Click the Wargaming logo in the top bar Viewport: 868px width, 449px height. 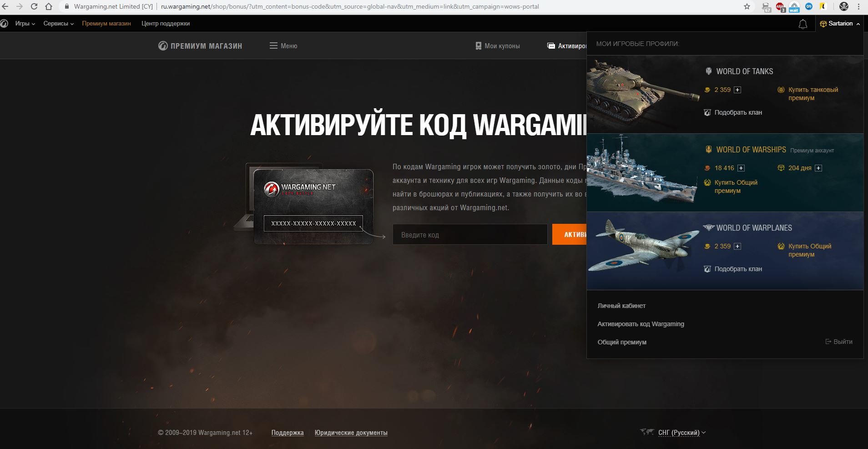(4, 24)
